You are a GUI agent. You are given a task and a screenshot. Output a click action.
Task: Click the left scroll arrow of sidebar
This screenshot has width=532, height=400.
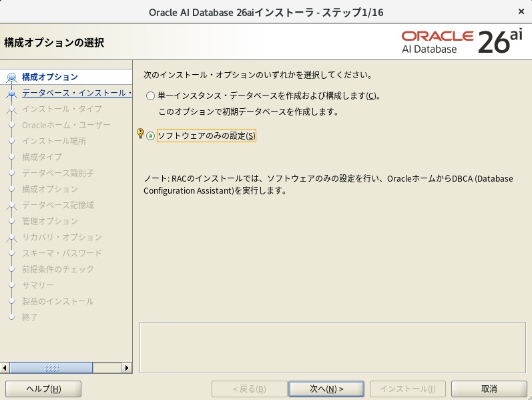(5, 368)
